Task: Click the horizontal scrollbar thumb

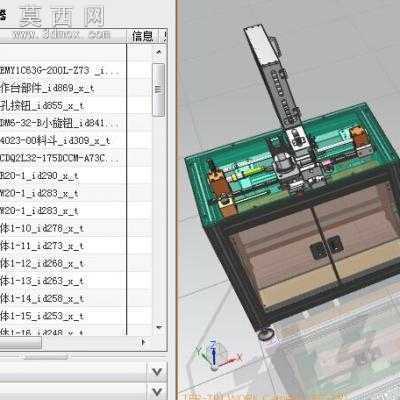Action: [21, 343]
